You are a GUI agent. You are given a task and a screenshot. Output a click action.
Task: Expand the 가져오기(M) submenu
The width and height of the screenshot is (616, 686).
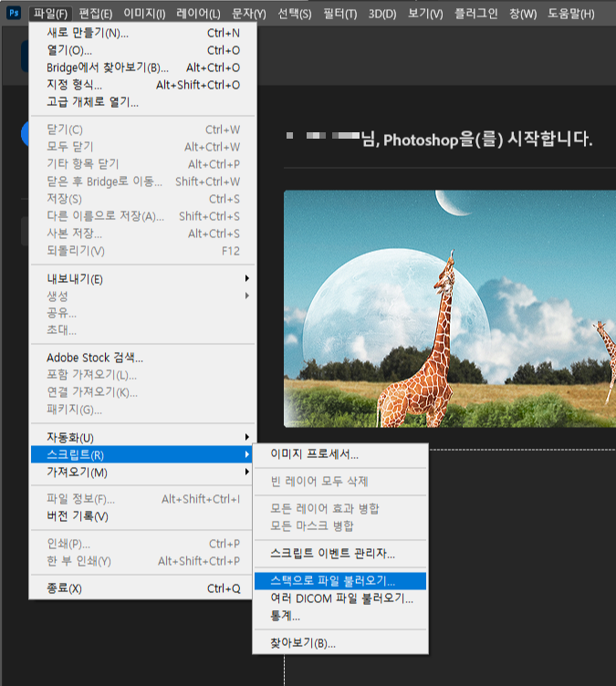point(142,472)
